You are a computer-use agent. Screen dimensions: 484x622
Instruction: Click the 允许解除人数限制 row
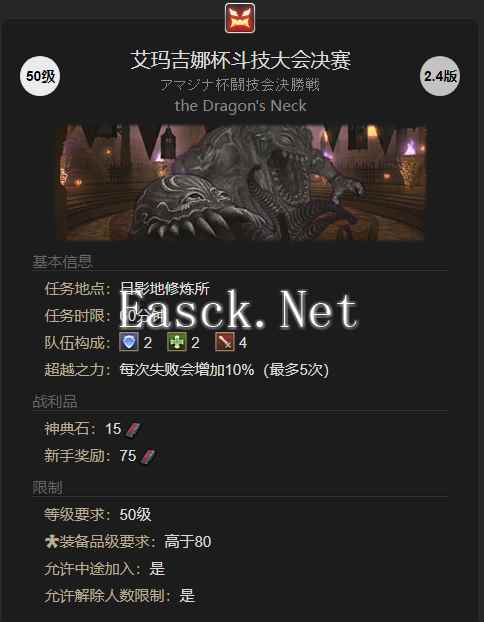click(120, 595)
